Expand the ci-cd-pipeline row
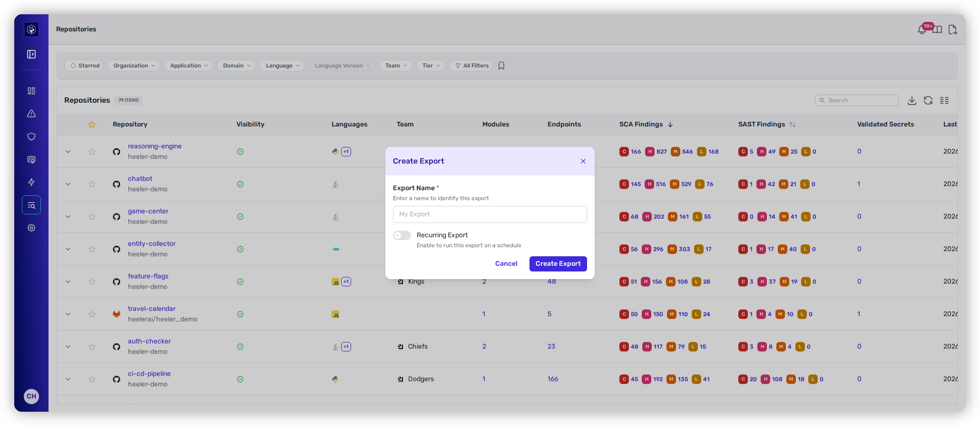 68,379
